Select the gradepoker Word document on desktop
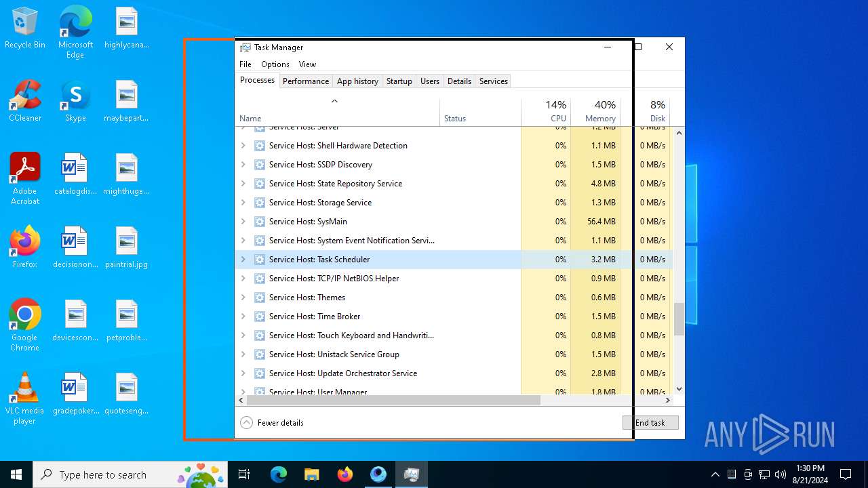The width and height of the screenshot is (868, 488). [x=75, y=394]
